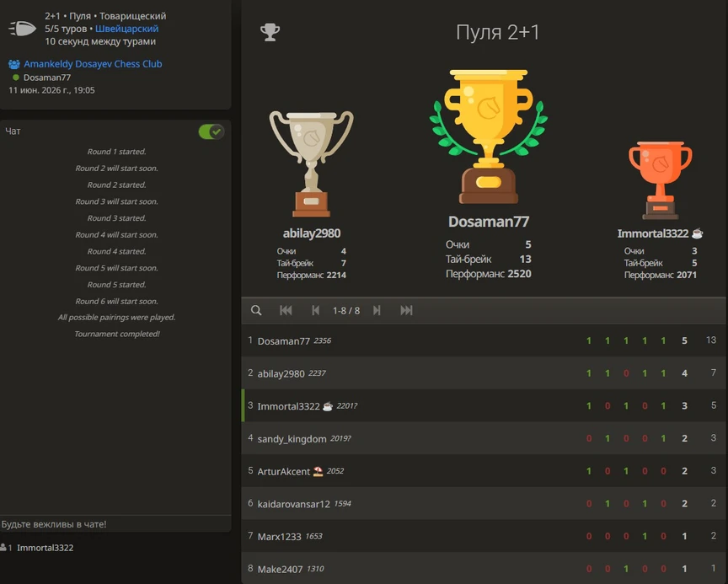Click Marx1233's rating 1653
The image size is (728, 584).
coord(313,536)
